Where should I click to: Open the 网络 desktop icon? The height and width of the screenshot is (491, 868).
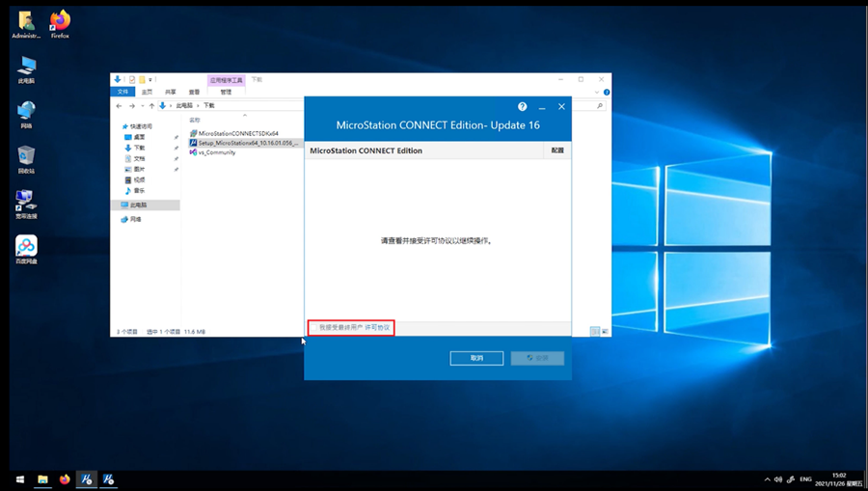pyautogui.click(x=26, y=115)
